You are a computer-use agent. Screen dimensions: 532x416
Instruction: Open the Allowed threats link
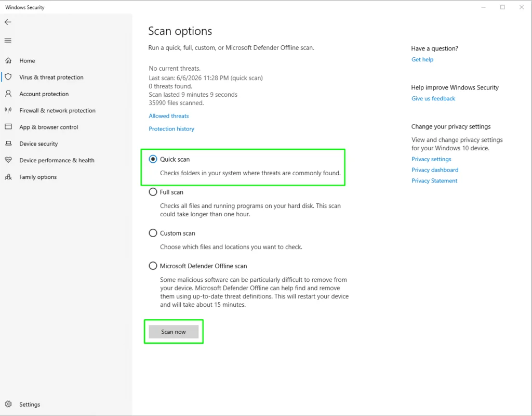point(169,116)
